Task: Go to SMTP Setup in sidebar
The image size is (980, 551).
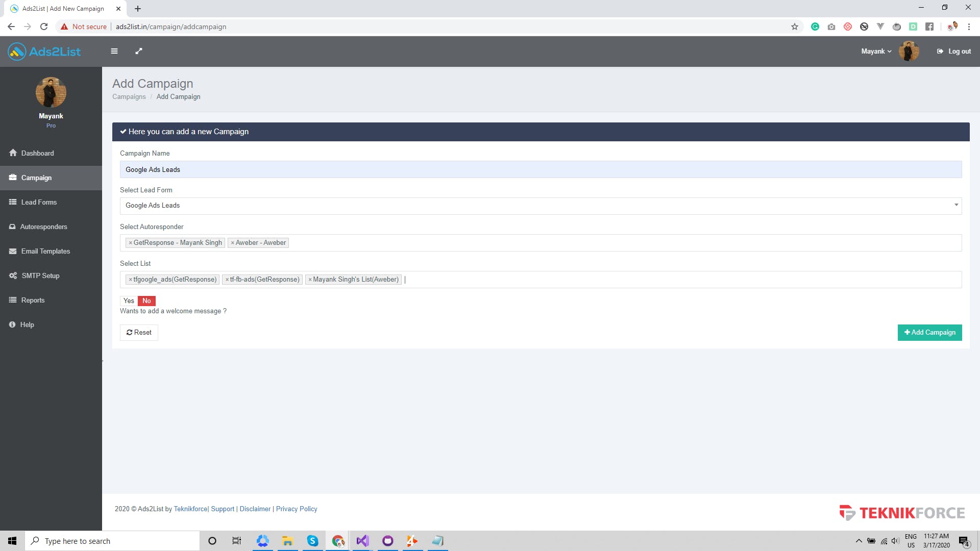Action: pos(40,276)
